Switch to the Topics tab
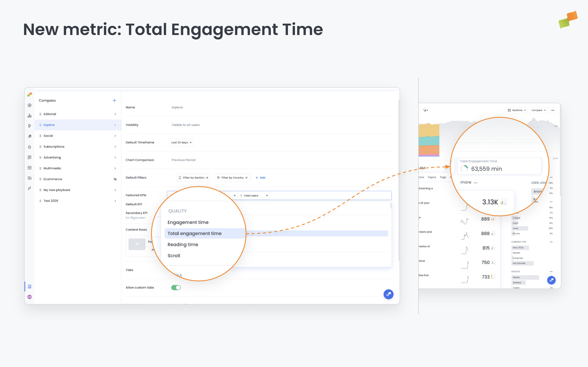 click(432, 177)
